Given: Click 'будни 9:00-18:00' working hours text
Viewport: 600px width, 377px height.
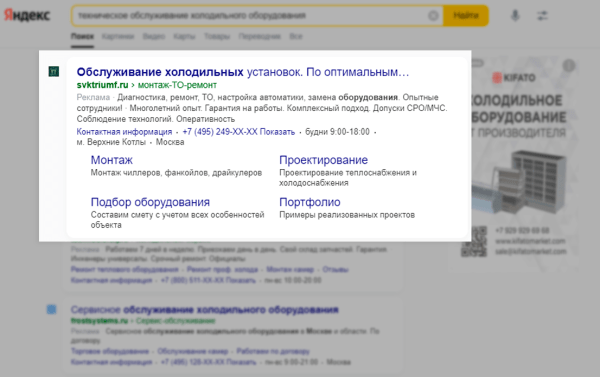Looking at the screenshot, I should (338, 132).
